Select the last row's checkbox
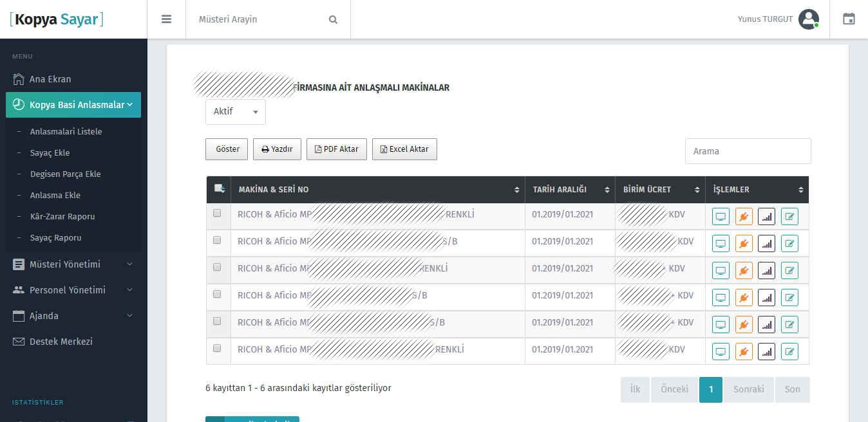This screenshot has width=868, height=422. tap(217, 348)
